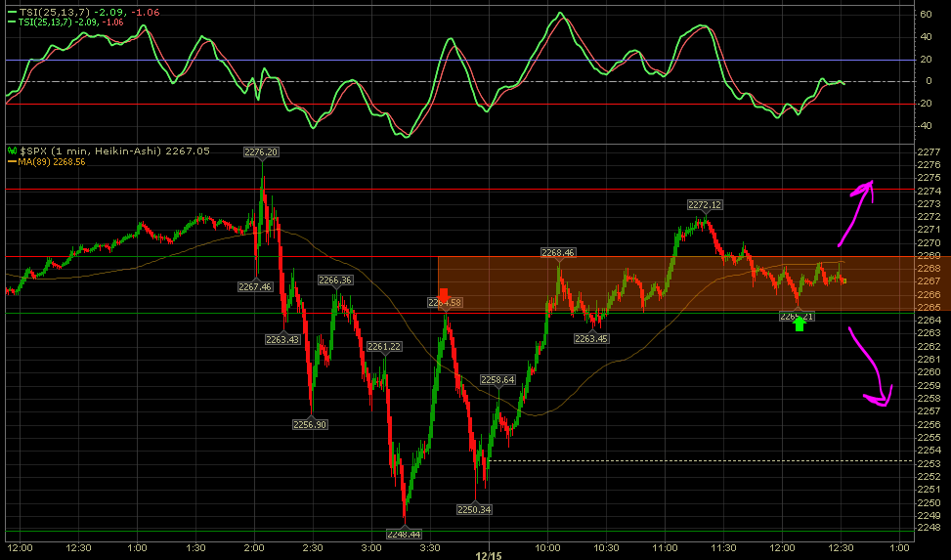Click the 2277 price axis label
This screenshot has width=951, height=560.
929,151
